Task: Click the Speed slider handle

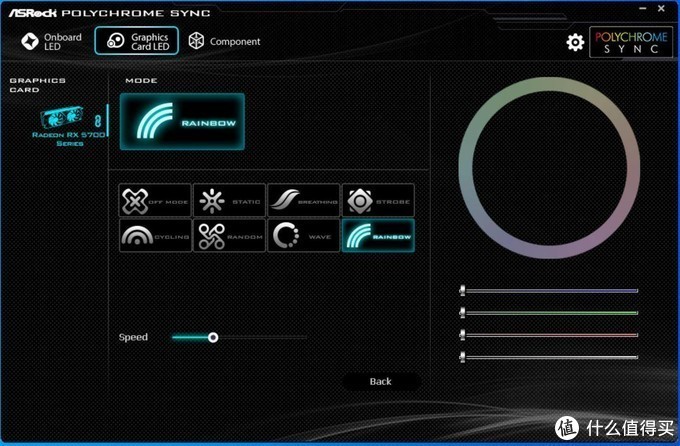Action: coord(213,337)
